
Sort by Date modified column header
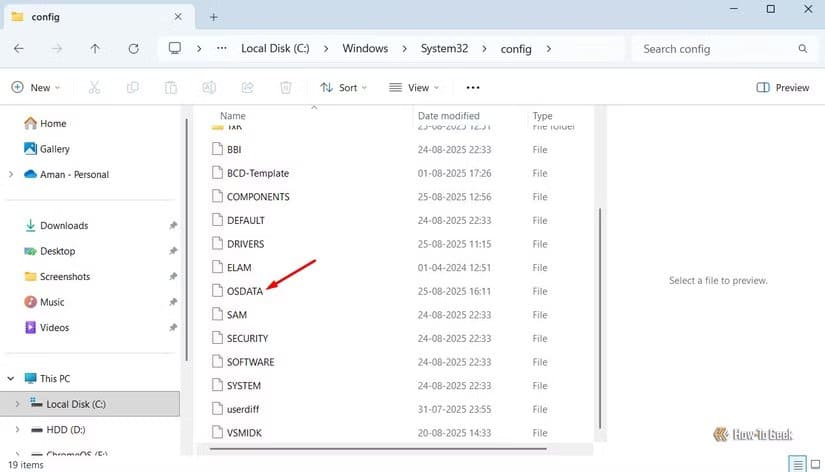[449, 116]
